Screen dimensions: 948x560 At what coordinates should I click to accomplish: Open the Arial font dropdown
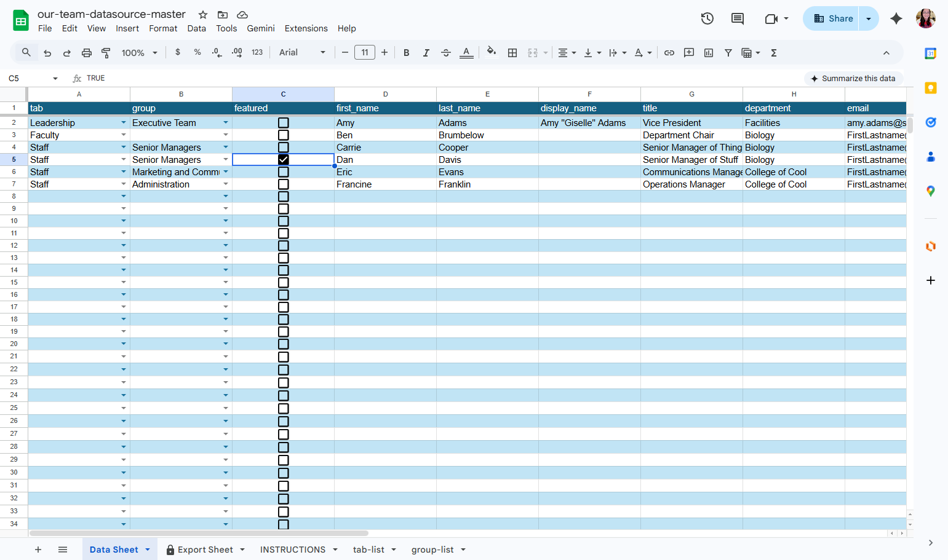click(x=302, y=53)
